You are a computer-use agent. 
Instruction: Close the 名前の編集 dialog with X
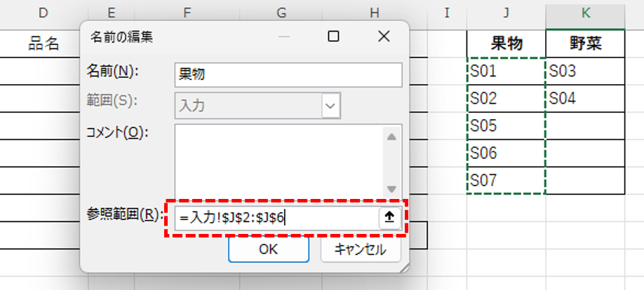384,37
